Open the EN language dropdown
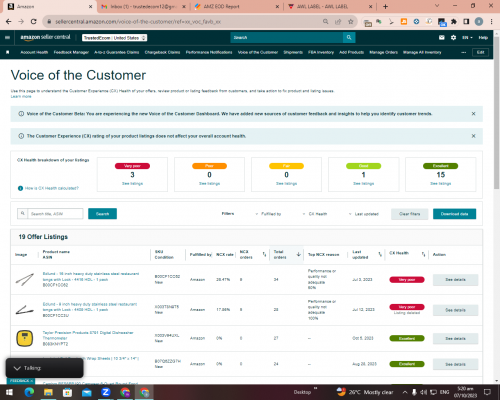This screenshot has width=500, height=400. pos(467,38)
